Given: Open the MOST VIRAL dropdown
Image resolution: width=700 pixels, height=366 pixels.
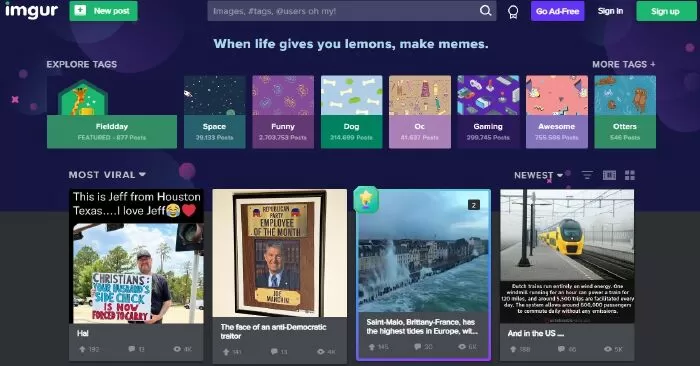Looking at the screenshot, I should (x=107, y=175).
